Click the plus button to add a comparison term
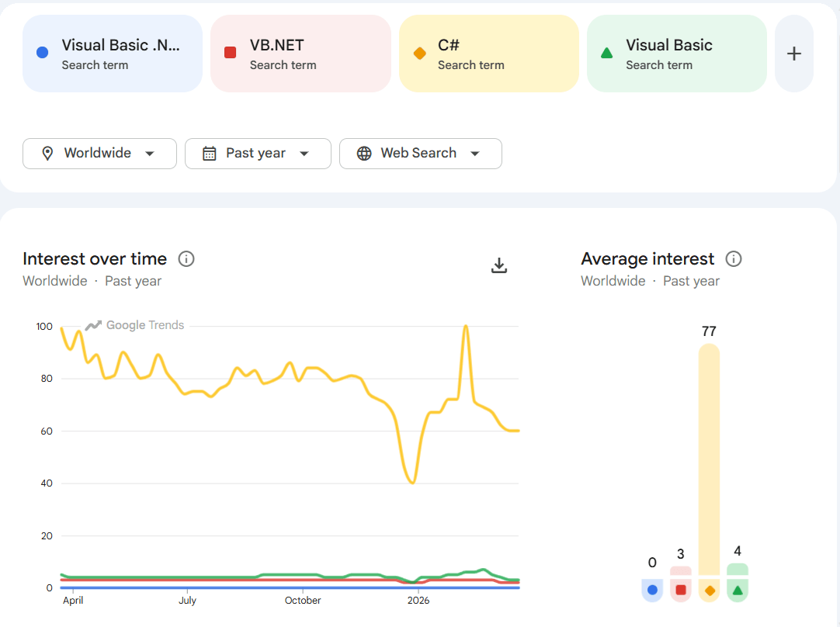The image size is (840, 627). click(x=793, y=53)
